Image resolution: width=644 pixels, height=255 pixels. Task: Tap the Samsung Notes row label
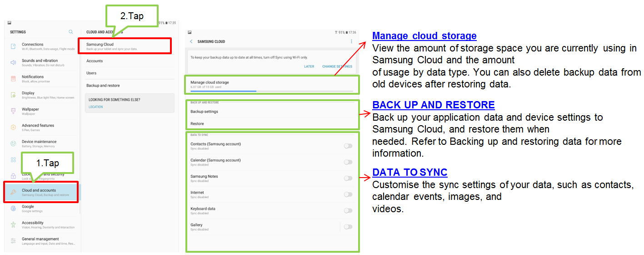(204, 176)
